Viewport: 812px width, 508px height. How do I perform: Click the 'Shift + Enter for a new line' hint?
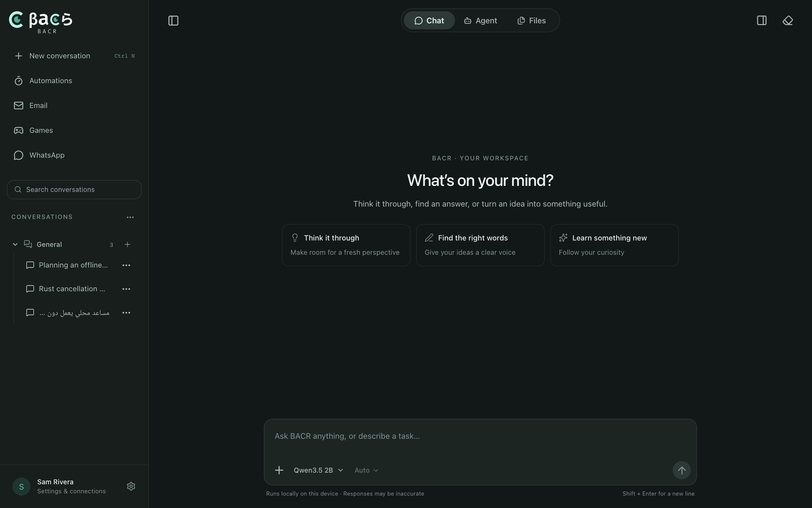(658, 494)
